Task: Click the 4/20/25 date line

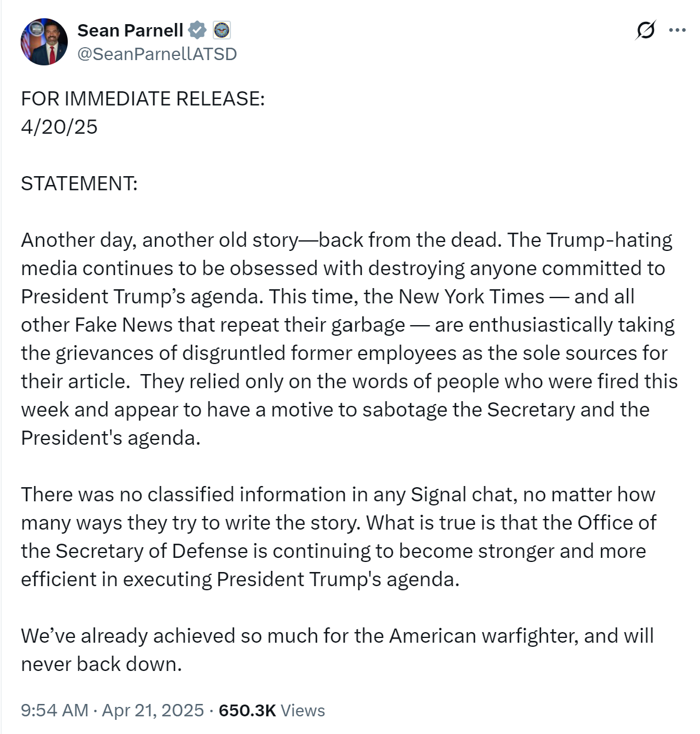Action: pyautogui.click(x=59, y=127)
